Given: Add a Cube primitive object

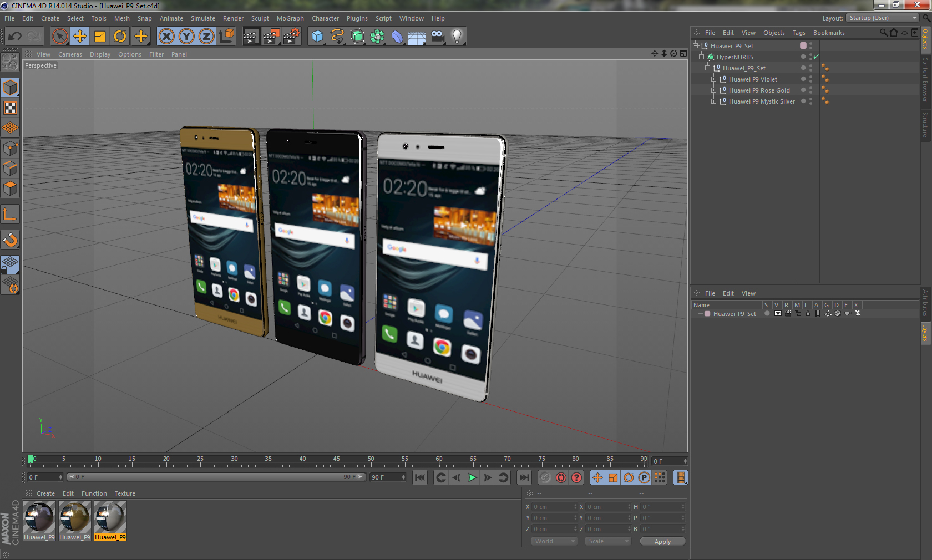Looking at the screenshot, I should (317, 37).
